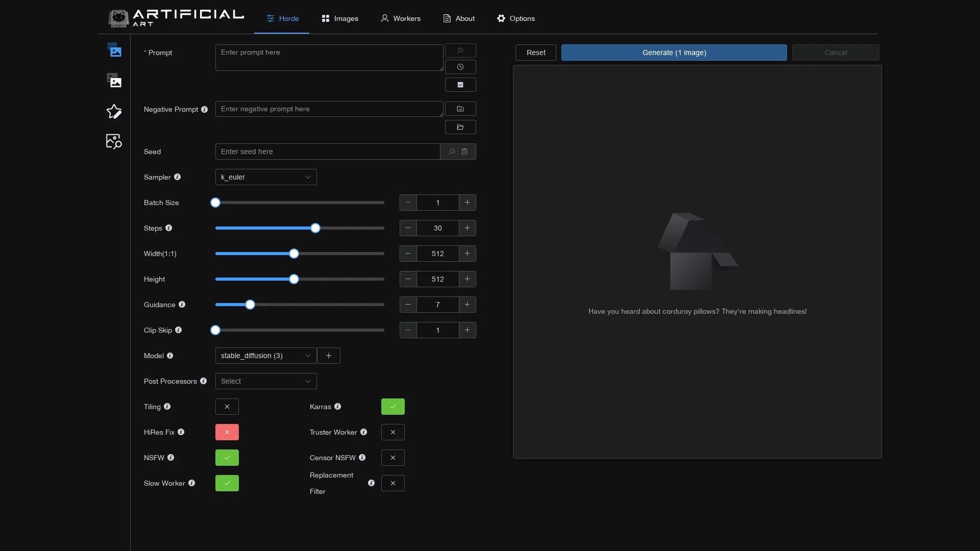Increase Width with the plus stepper
Screen dimensions: 980x551
click(467, 254)
